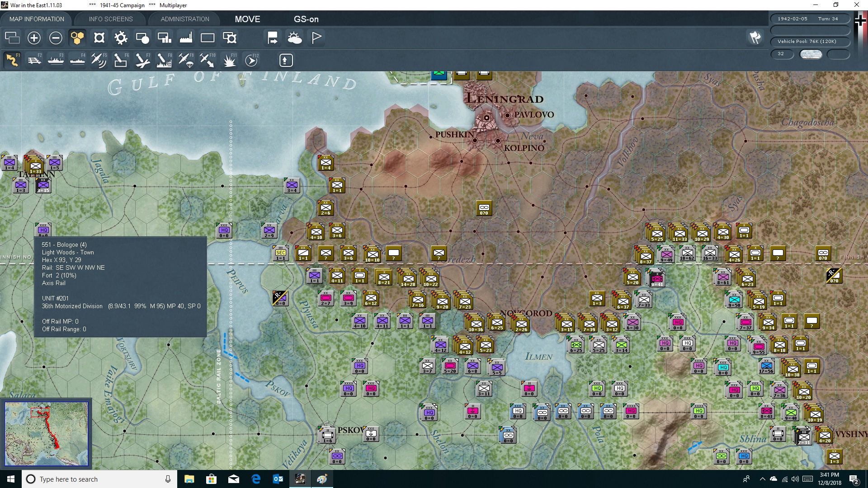Toggle the flag with arrow overlay
The width and height of the screenshot is (868, 488).
(x=273, y=38)
